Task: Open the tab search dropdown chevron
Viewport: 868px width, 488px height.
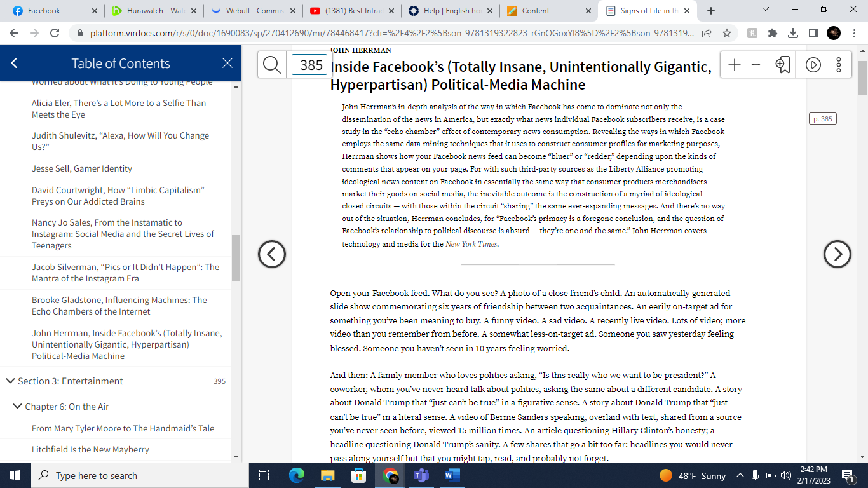Action: [765, 10]
